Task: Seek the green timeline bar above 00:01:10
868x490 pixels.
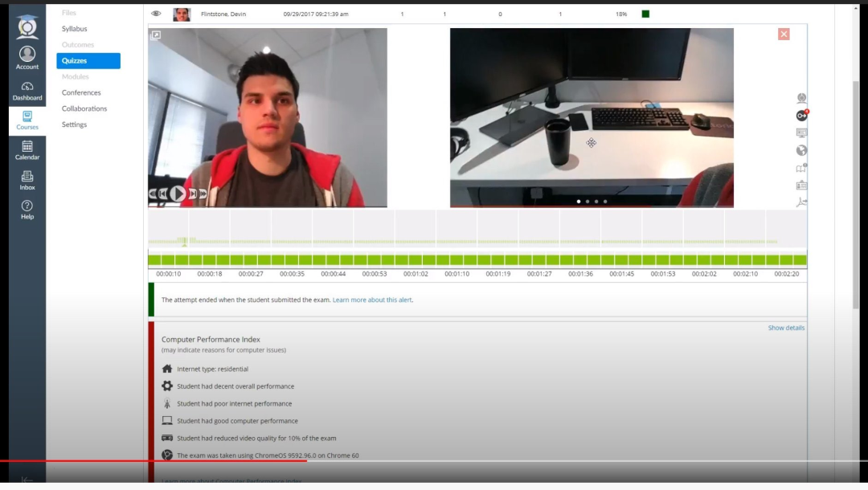Action: tap(457, 260)
